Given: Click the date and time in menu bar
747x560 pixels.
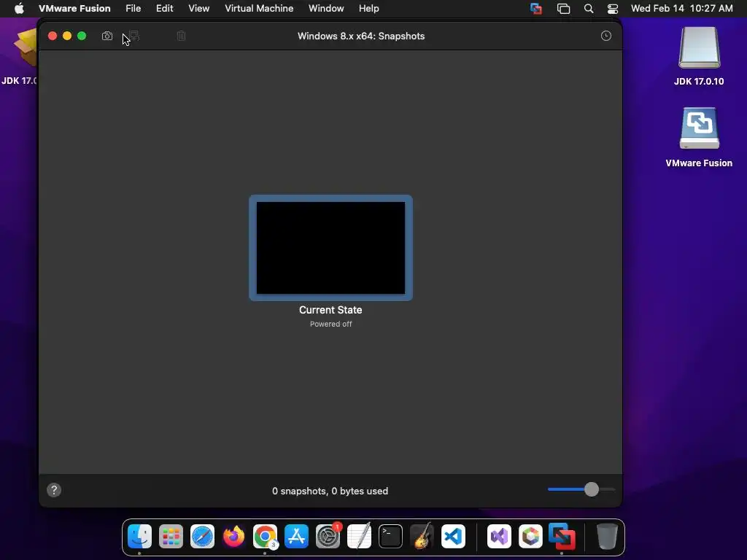Looking at the screenshot, I should 682,9.
